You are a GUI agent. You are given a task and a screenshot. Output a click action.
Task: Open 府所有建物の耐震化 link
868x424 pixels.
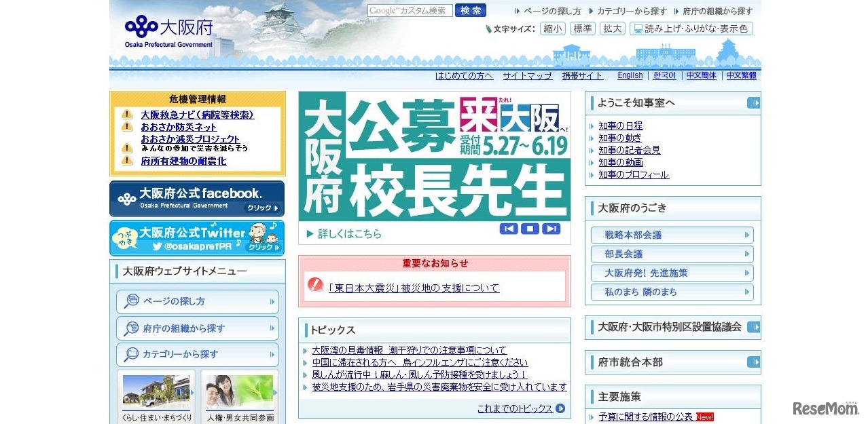click(x=183, y=161)
